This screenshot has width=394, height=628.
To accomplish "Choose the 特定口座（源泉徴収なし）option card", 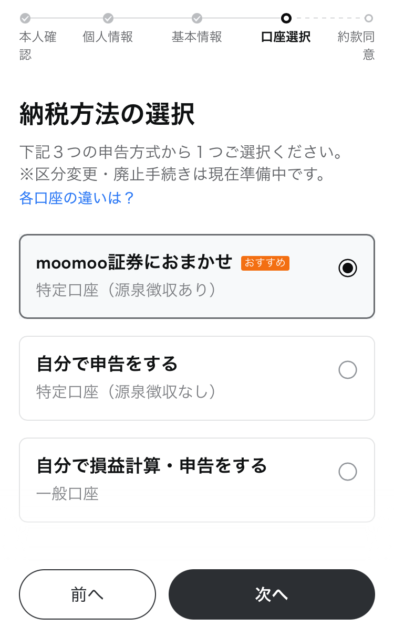I will click(x=197, y=378).
